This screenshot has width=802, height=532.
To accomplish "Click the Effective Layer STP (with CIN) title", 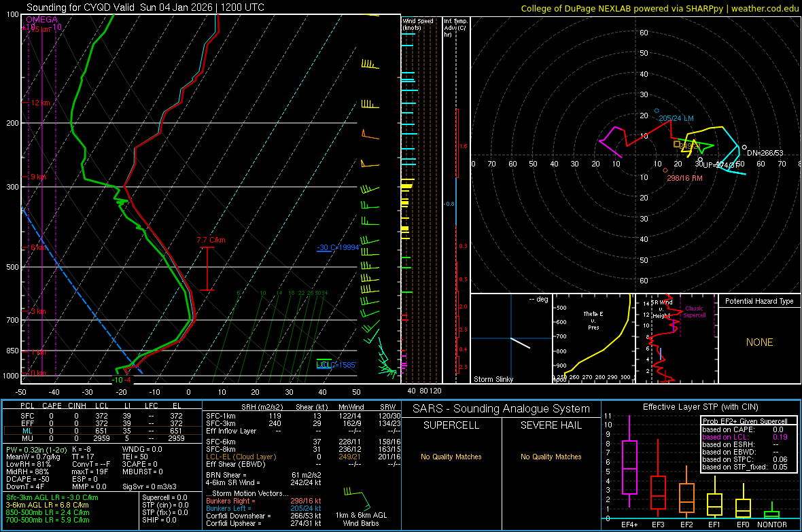I will pos(700,407).
